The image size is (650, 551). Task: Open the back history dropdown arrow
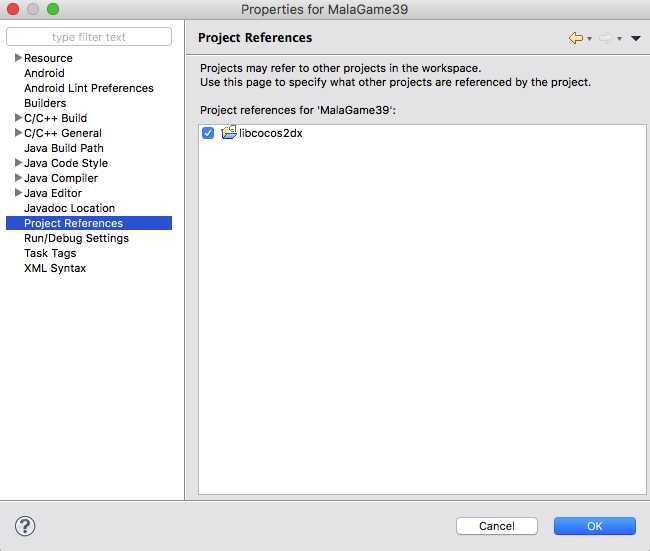[x=589, y=39]
